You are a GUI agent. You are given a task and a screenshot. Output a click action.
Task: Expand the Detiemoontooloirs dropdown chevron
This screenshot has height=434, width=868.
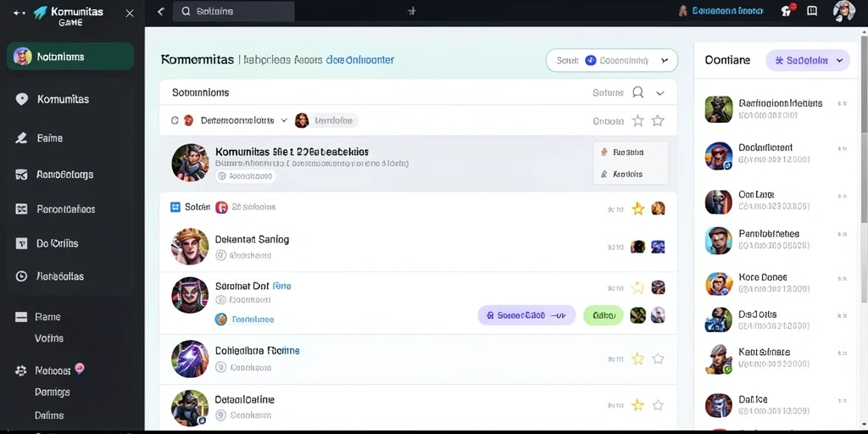pyautogui.click(x=284, y=120)
